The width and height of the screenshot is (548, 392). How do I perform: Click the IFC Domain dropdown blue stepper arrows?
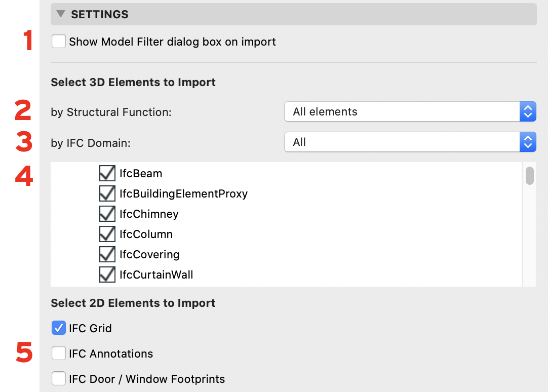click(528, 142)
